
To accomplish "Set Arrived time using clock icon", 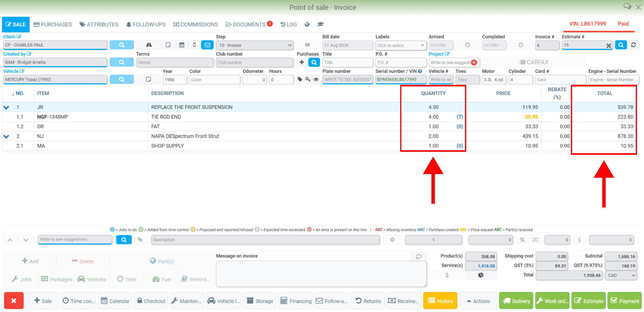I will pos(467,45).
